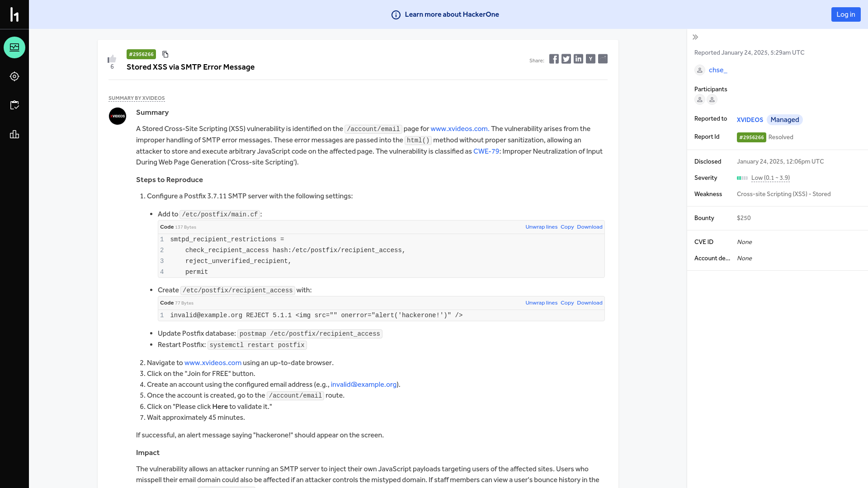Click 'Cross-site Scripting (XSS) - Stored' weakness text
This screenshot has width=868, height=488.
(783, 194)
